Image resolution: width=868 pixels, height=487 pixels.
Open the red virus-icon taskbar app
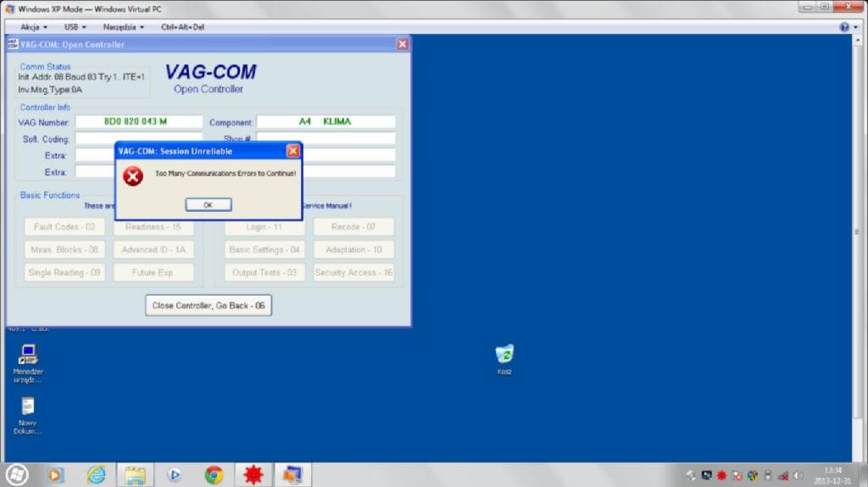click(x=253, y=475)
